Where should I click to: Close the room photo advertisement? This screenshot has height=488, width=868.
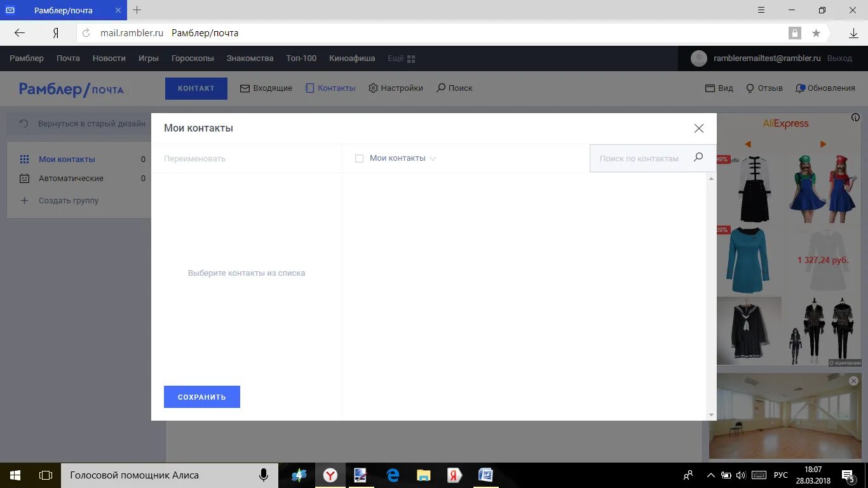(x=854, y=381)
